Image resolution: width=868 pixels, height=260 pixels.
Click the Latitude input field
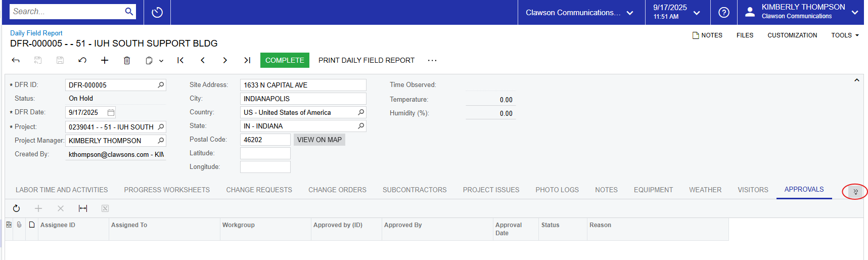point(265,153)
